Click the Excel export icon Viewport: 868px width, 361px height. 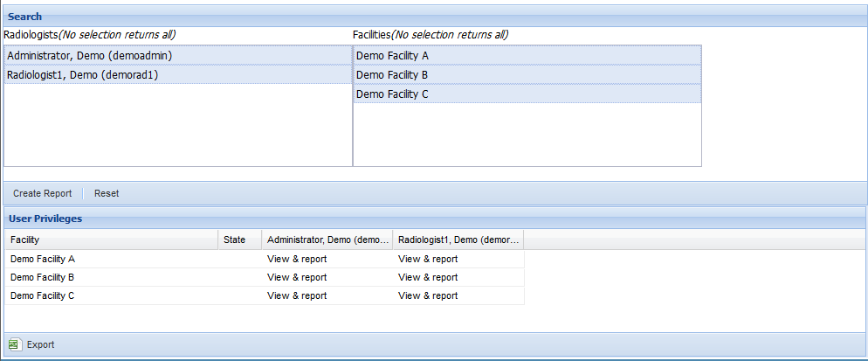click(14, 344)
